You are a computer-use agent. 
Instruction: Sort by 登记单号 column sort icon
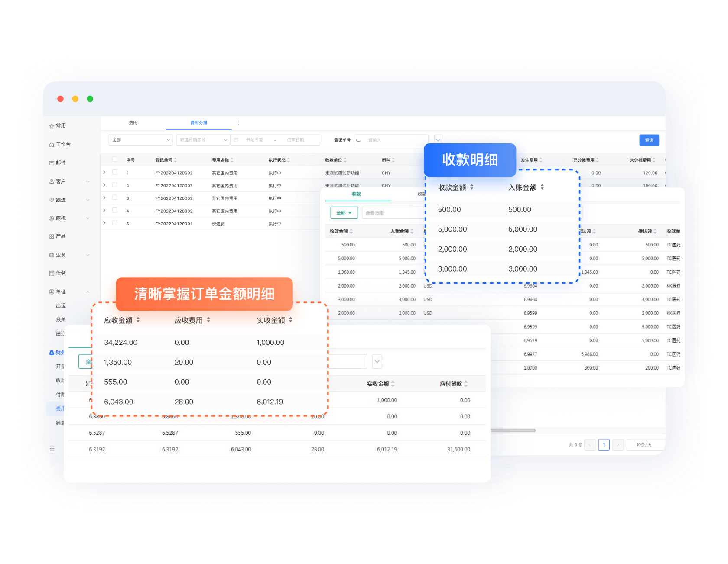(175, 160)
